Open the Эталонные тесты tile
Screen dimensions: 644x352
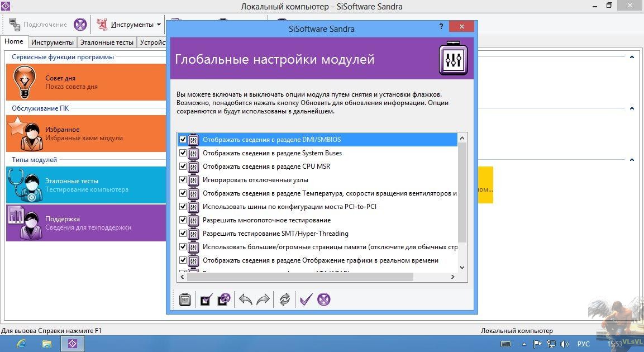point(86,185)
